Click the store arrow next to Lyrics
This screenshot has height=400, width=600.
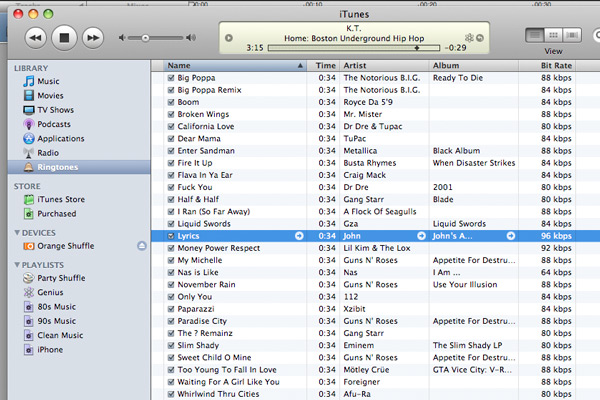[x=299, y=236]
